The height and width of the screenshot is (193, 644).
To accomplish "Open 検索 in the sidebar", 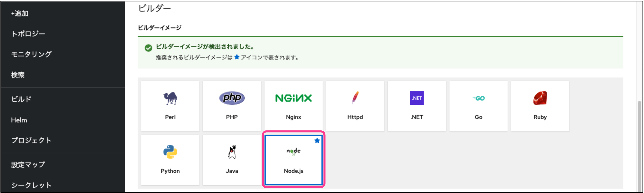I will [18, 75].
